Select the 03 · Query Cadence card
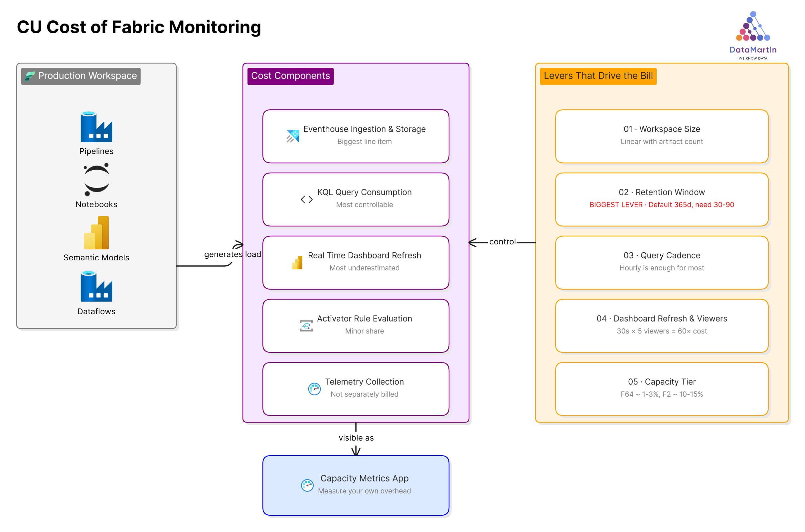805x532 pixels. point(662,263)
